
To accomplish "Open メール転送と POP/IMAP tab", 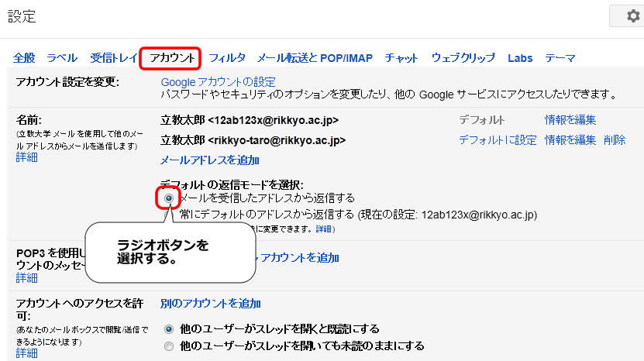I will 315,58.
